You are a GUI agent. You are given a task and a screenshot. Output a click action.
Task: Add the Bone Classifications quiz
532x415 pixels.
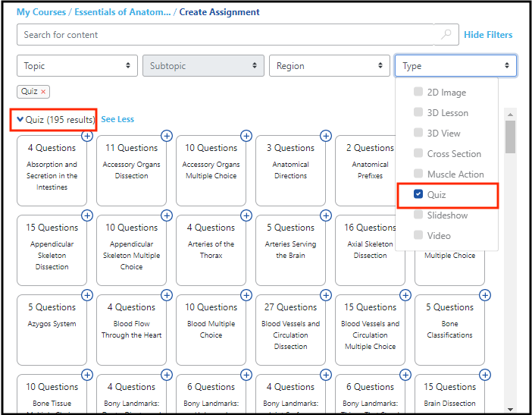(x=485, y=295)
